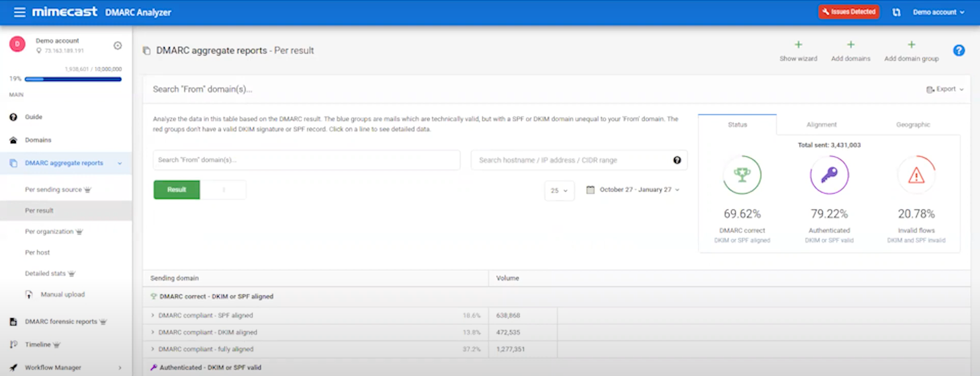This screenshot has width=980, height=376.
Task: Click crown icon next to Per organization
Action: pos(79,232)
